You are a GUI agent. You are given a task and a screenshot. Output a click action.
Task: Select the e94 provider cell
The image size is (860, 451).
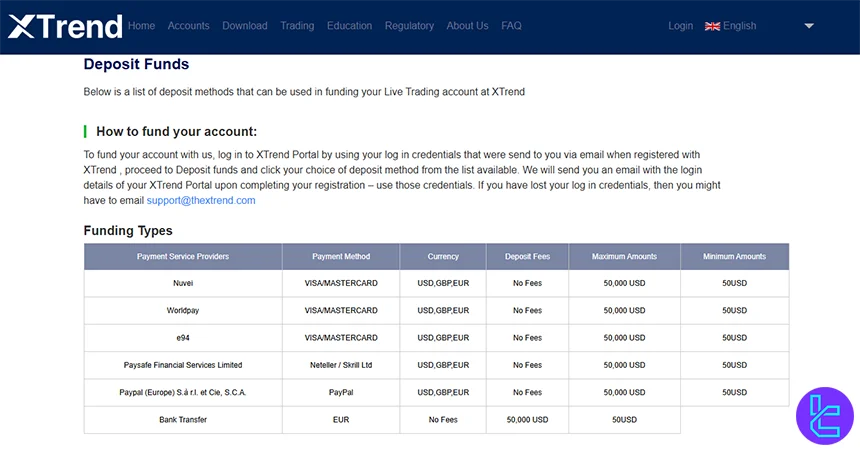[x=183, y=338]
